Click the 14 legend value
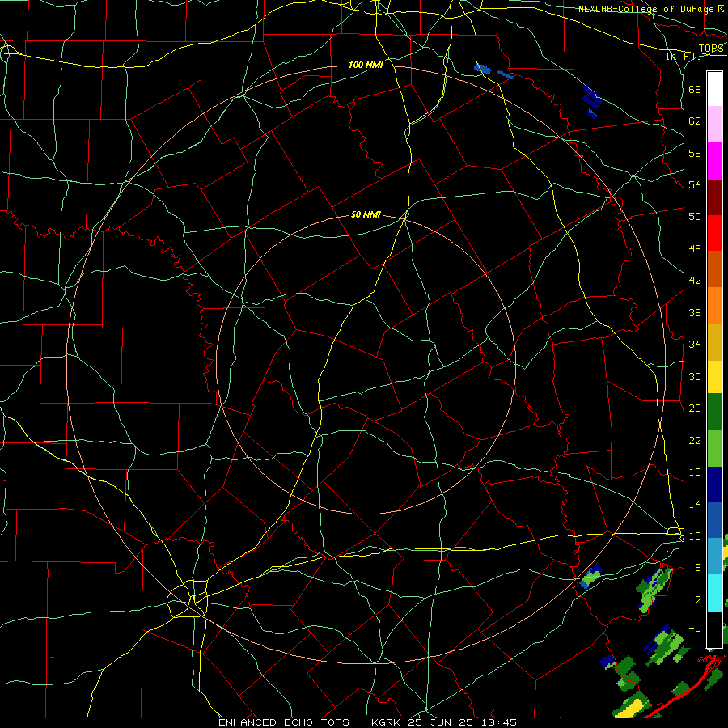Screen dimensions: 728x728 pos(695,504)
